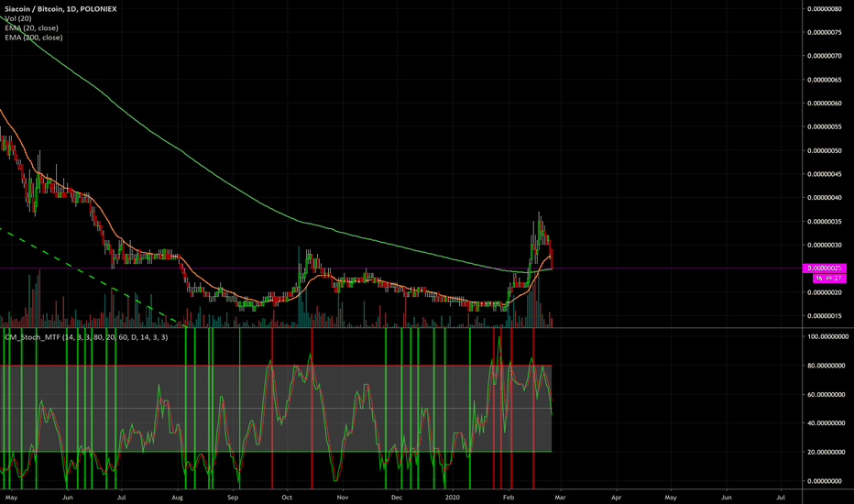
Task: Click the 0.00000060 price axis label
Action: (x=824, y=103)
